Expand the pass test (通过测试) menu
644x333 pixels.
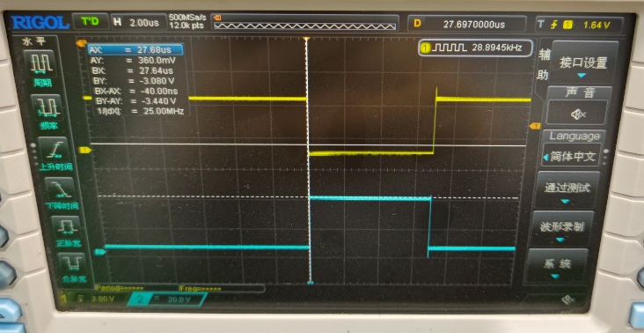click(x=567, y=190)
